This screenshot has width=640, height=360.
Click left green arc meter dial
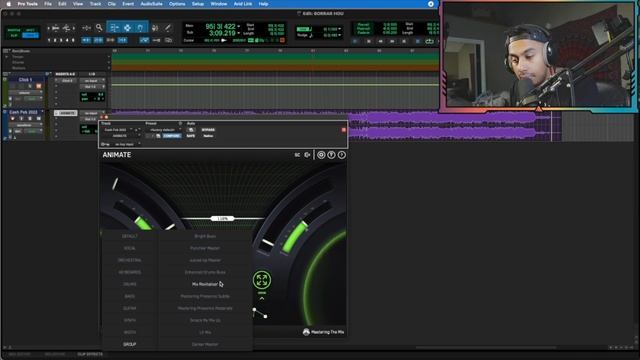(143, 223)
